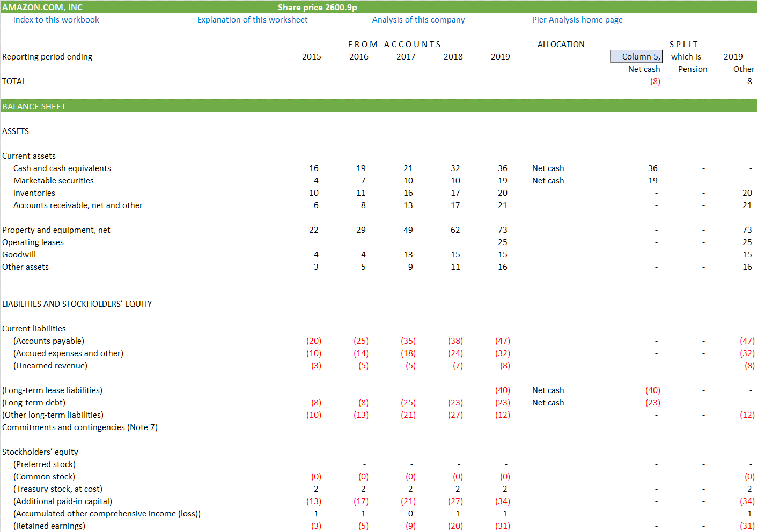Go to Pier Analysis home page link
The image size is (757, 532).
click(x=577, y=20)
